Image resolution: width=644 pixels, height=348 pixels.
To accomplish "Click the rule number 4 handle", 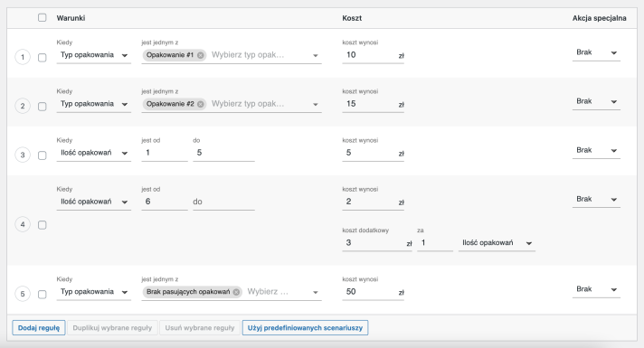I will (x=23, y=224).
